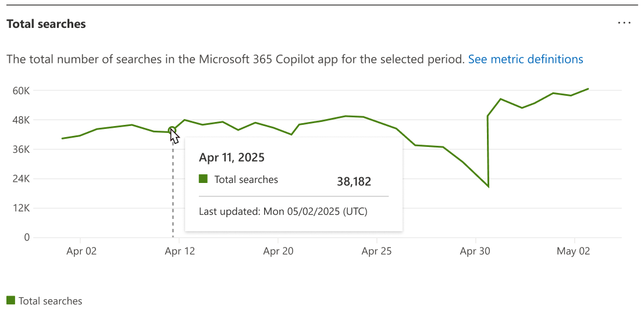
Task: Select the Apr 02 x-axis label
Action: coord(82,251)
